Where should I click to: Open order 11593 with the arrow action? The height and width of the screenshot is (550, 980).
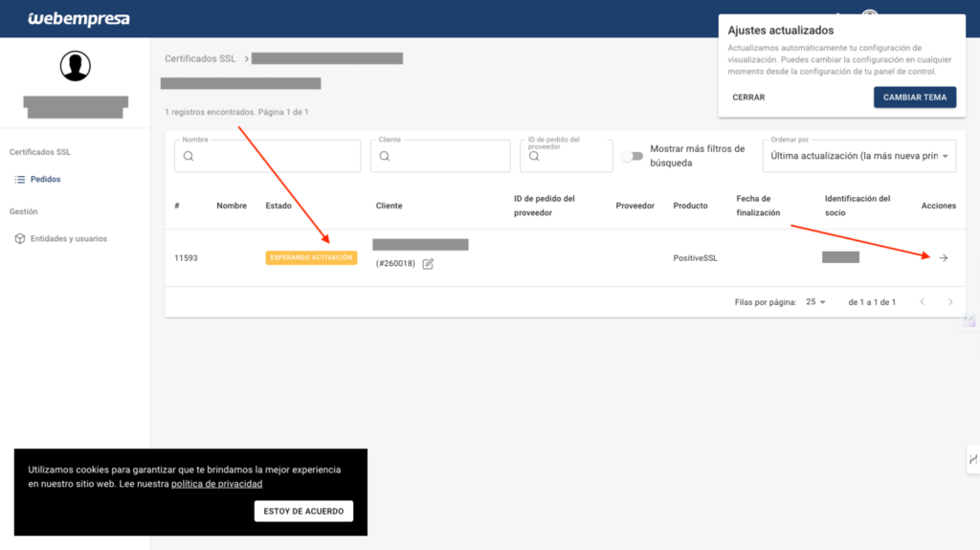(944, 257)
